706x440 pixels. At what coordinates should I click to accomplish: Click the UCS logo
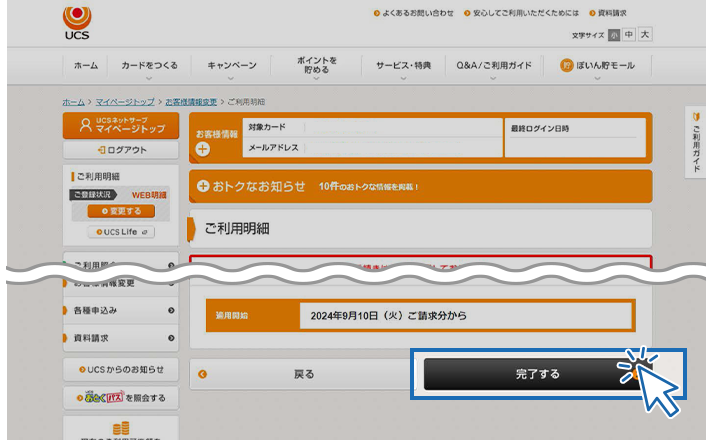pyautogui.click(x=76, y=21)
